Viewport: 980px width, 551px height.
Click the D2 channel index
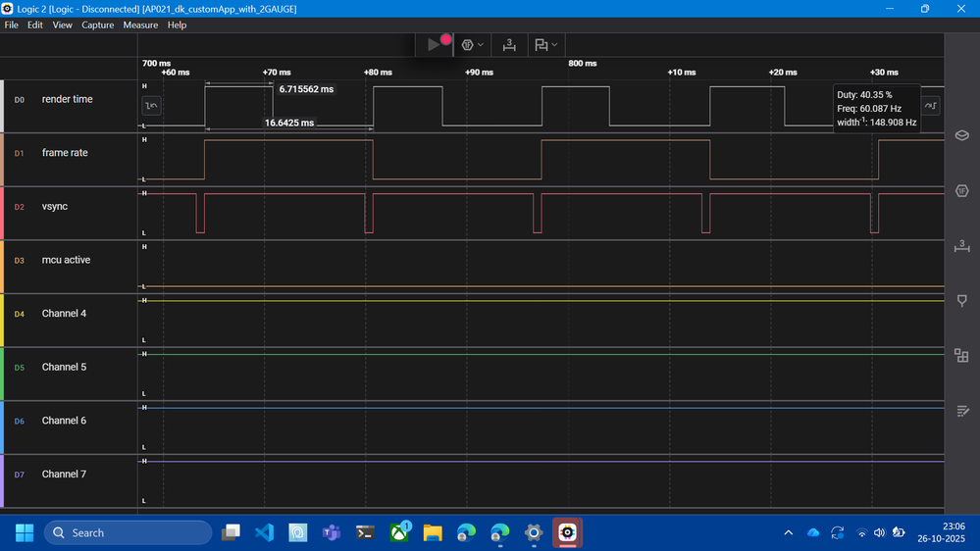point(20,208)
